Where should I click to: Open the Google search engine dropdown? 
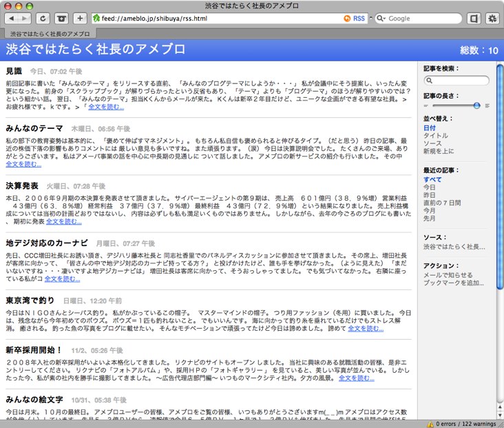point(381,19)
